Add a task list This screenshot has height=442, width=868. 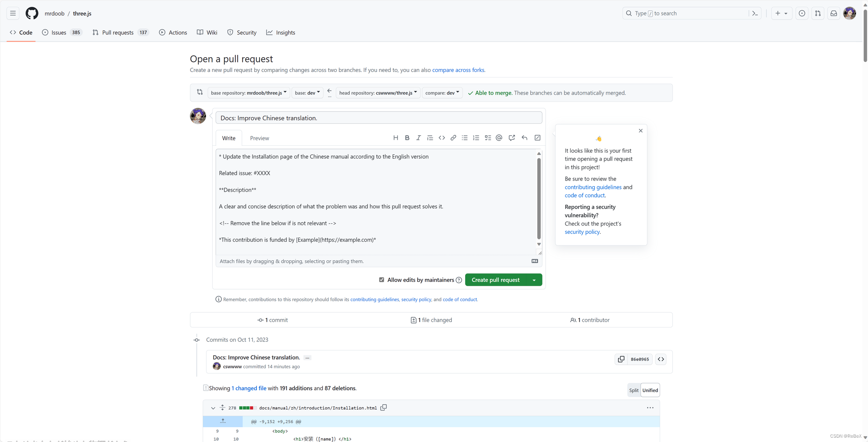(x=488, y=138)
